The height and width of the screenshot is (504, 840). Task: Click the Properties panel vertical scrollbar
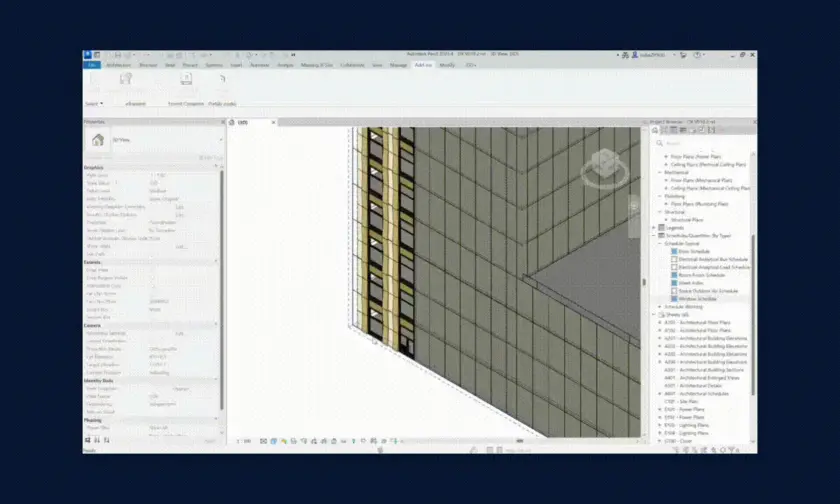221,289
